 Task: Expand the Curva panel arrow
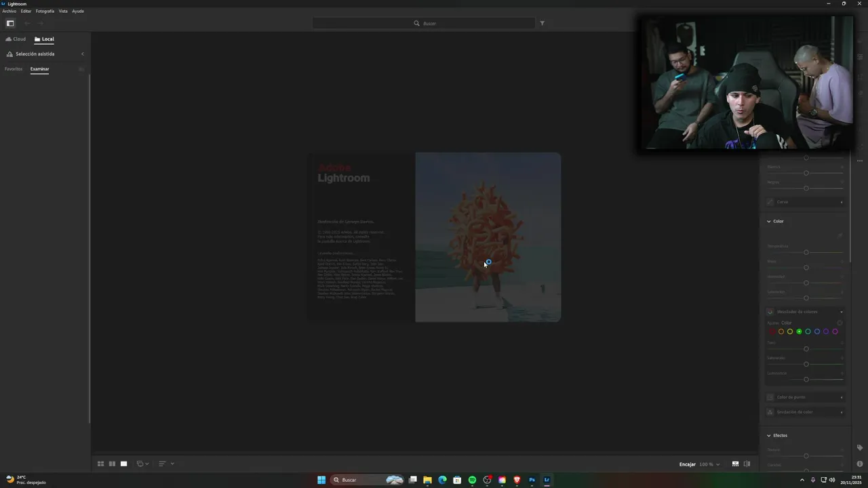click(842, 202)
